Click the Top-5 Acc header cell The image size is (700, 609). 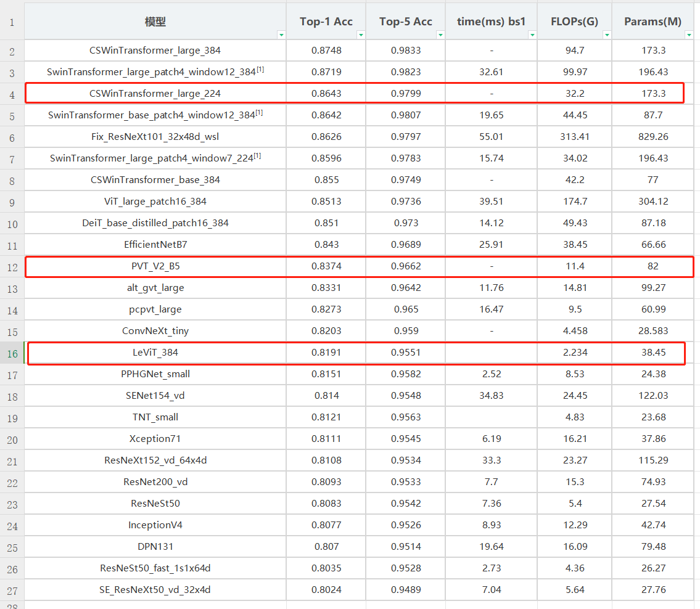405,22
